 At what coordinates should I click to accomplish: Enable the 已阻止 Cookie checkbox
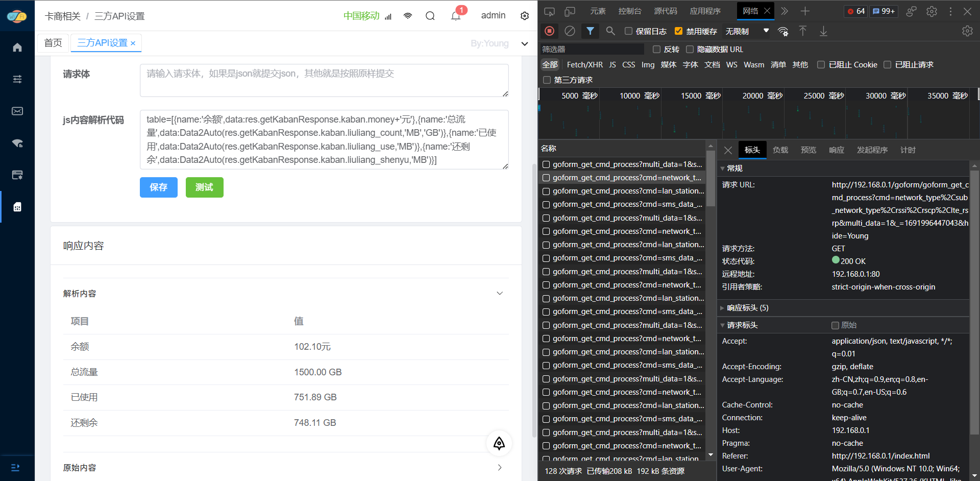pos(821,65)
